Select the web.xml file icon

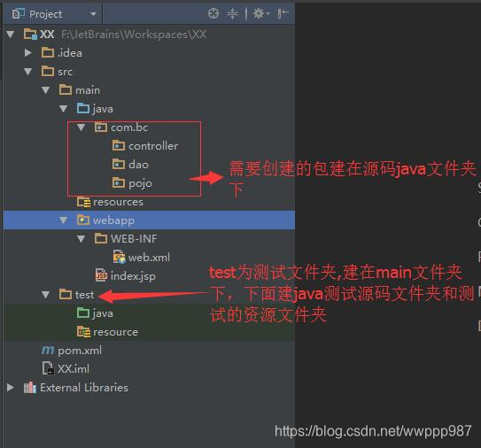coord(119,258)
